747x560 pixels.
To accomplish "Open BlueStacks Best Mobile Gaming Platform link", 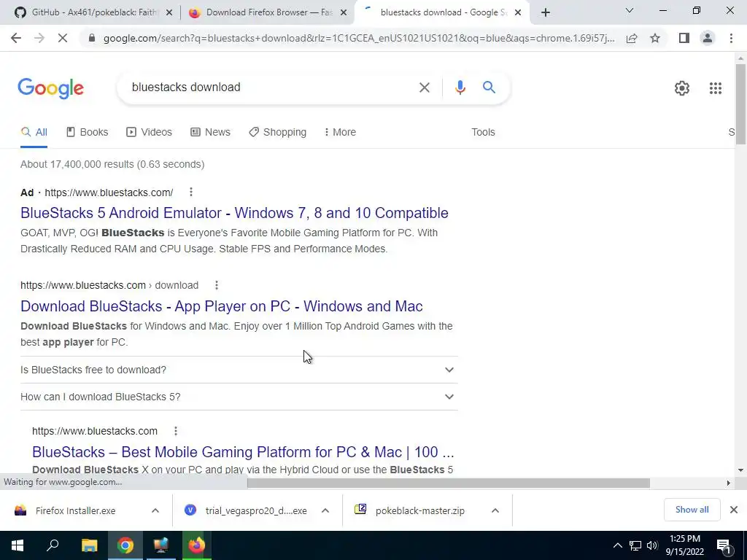I will (243, 452).
